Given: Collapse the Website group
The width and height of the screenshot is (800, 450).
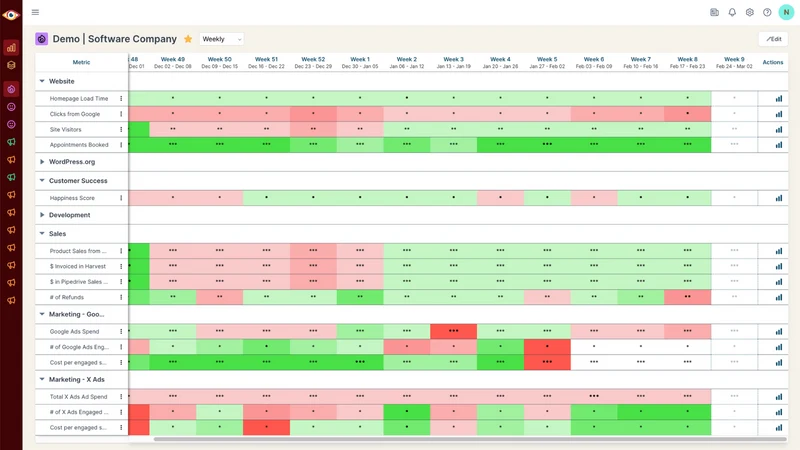Looking at the screenshot, I should click(42, 81).
